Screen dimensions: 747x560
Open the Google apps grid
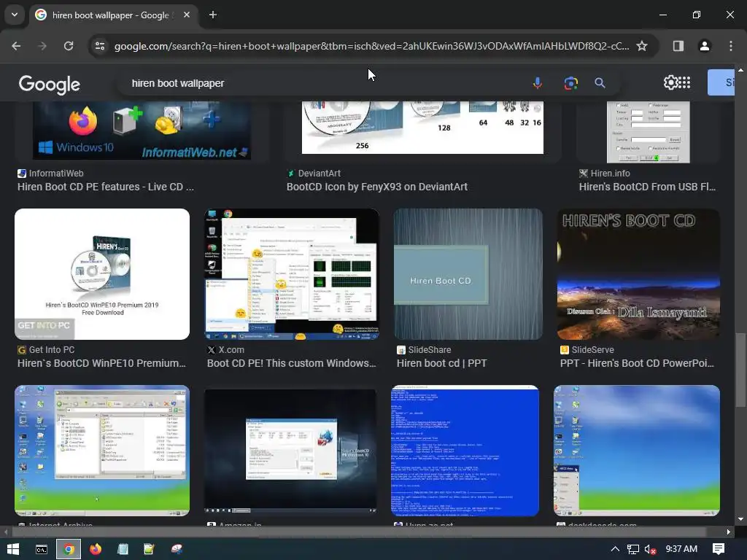(684, 82)
